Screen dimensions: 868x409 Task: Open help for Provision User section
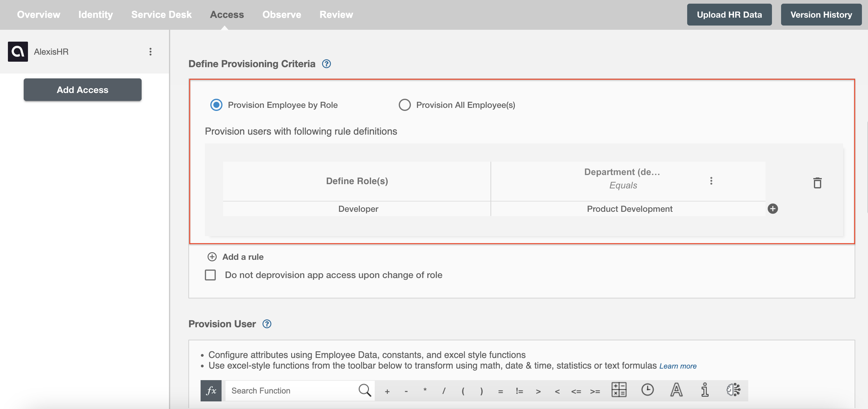pos(267,324)
